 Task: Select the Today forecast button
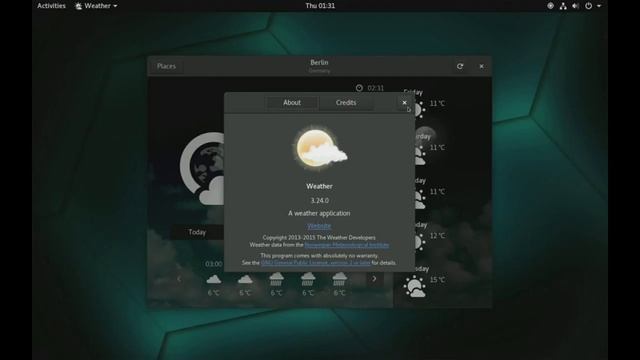coord(197,232)
